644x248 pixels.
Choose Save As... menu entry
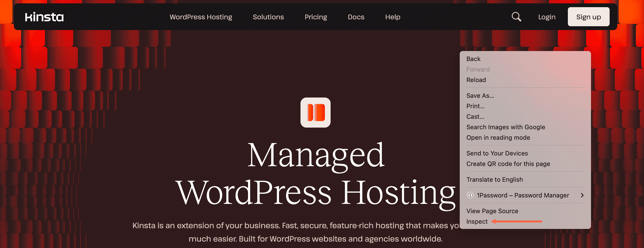480,96
